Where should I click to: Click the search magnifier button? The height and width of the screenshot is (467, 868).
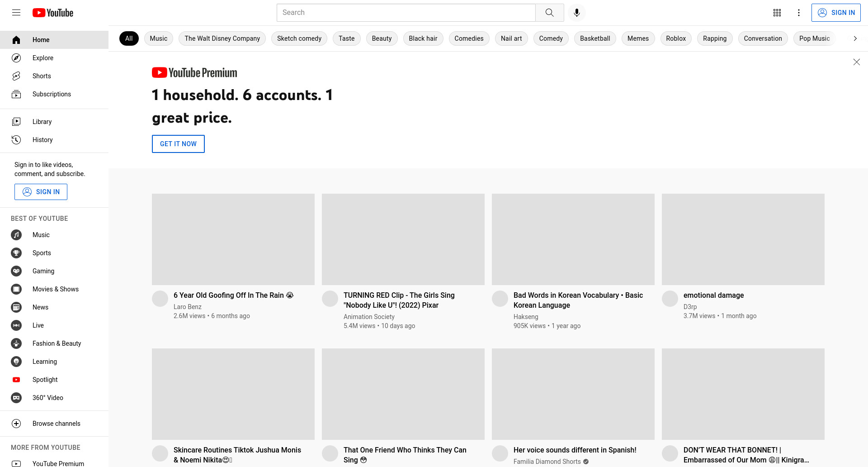[550, 13]
